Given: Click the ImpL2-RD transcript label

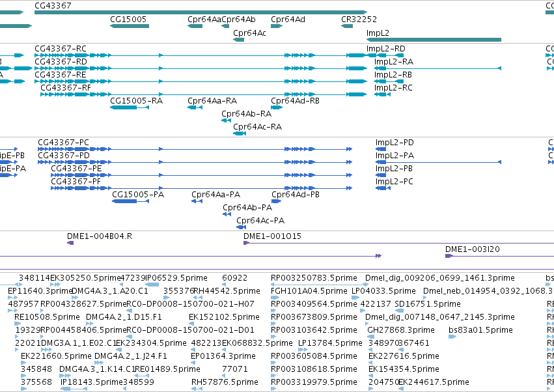Looking at the screenshot, I should click(x=386, y=48).
